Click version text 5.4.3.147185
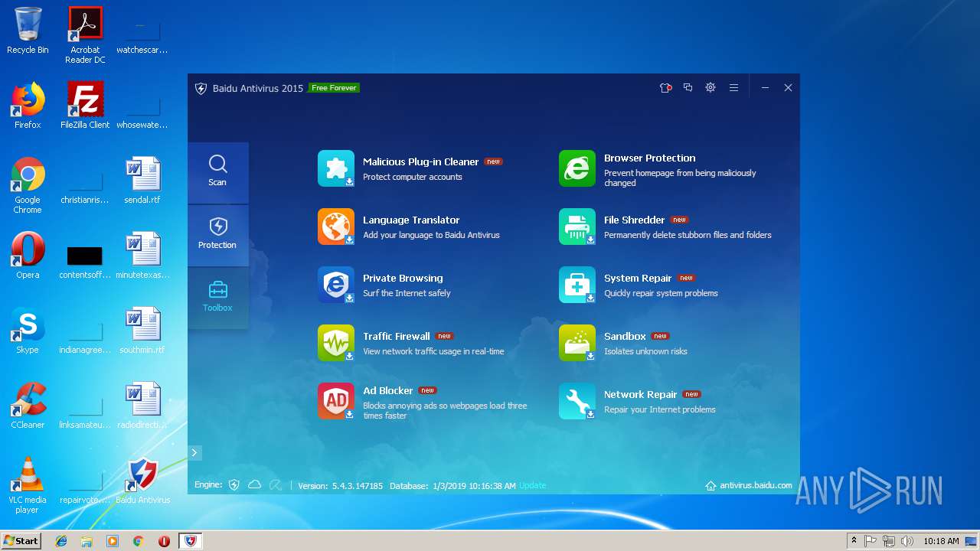980x551 pixels. [x=357, y=486]
